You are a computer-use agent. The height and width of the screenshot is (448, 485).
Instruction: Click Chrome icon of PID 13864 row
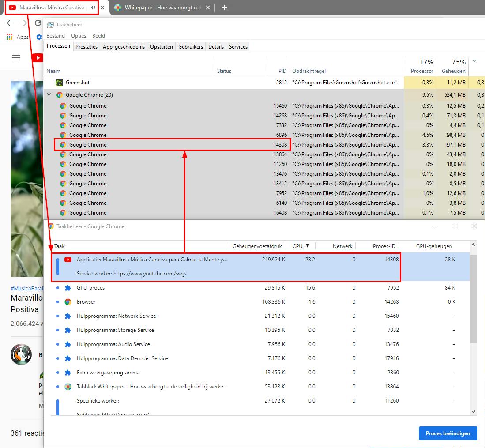coord(63,154)
